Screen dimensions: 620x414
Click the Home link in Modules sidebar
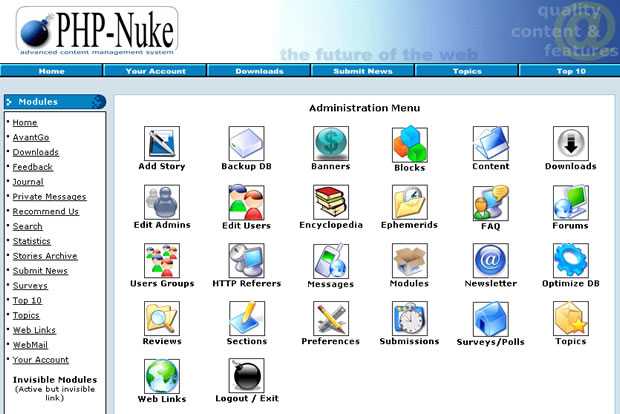[x=25, y=123]
